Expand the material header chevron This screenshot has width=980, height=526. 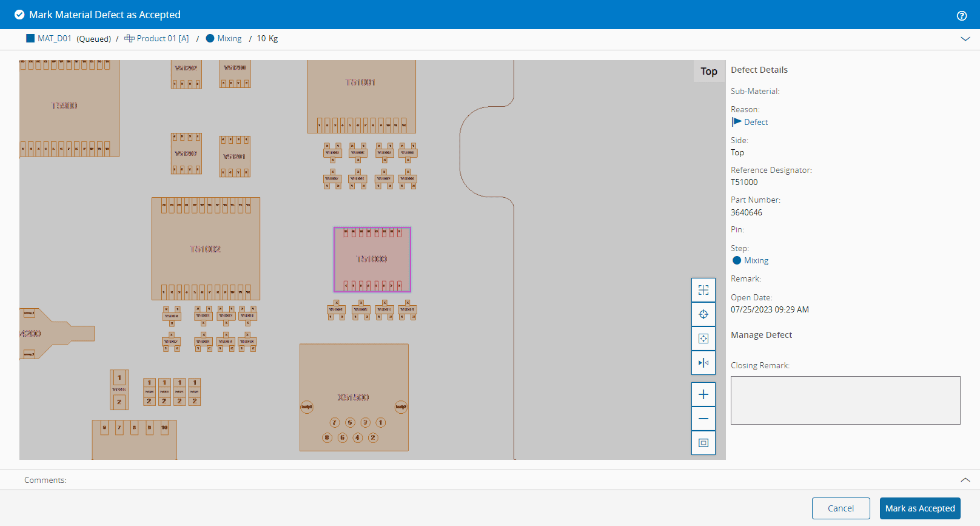[x=965, y=39]
